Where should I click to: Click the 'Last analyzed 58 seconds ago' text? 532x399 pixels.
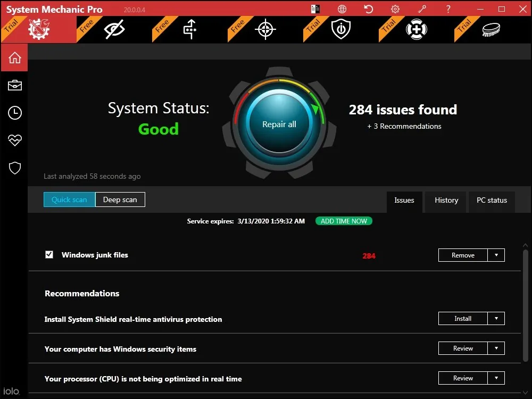pos(92,176)
